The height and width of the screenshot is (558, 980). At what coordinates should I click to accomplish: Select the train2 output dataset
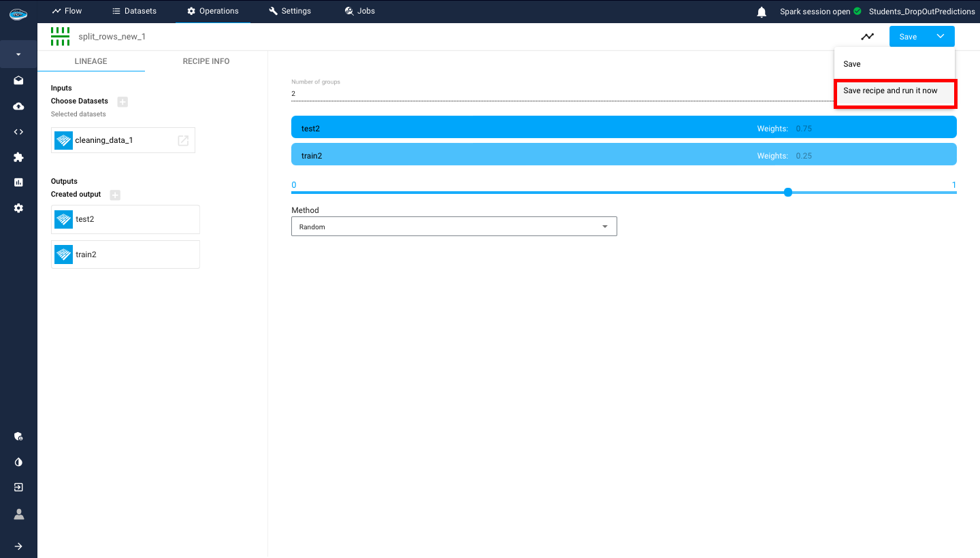[x=125, y=255]
